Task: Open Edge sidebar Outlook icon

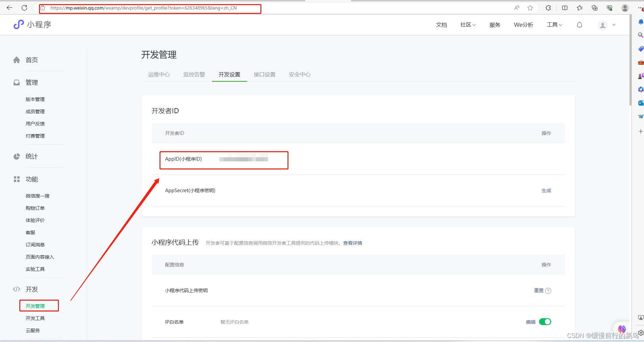Action: point(640,103)
